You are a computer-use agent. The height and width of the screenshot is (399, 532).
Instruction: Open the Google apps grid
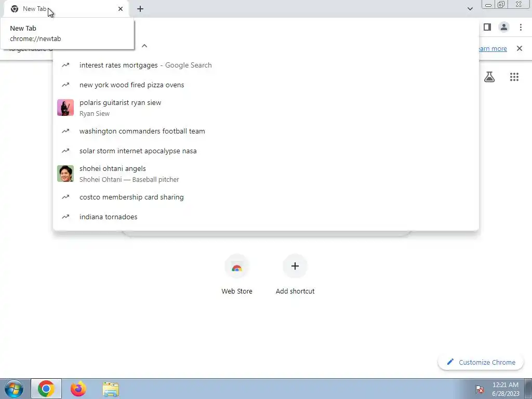tap(514, 77)
